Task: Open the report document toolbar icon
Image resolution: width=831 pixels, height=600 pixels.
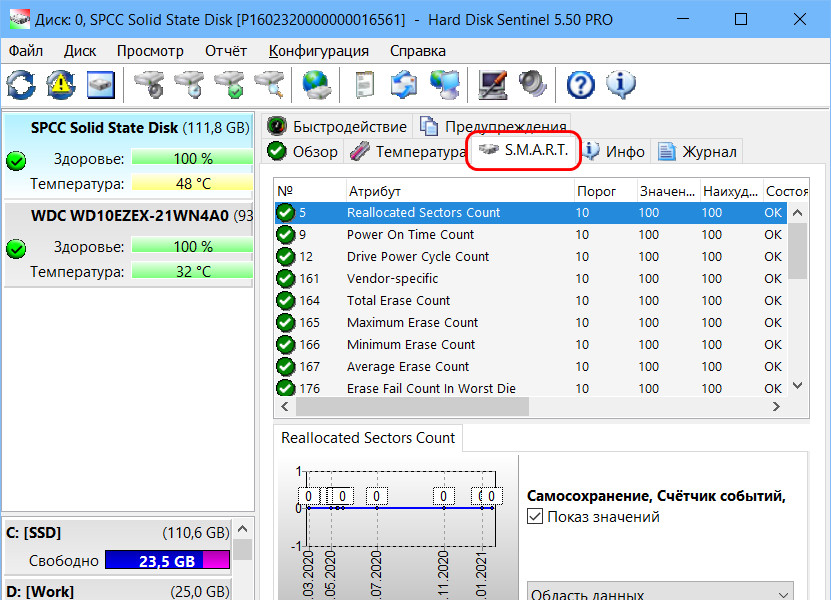Action: [x=364, y=84]
